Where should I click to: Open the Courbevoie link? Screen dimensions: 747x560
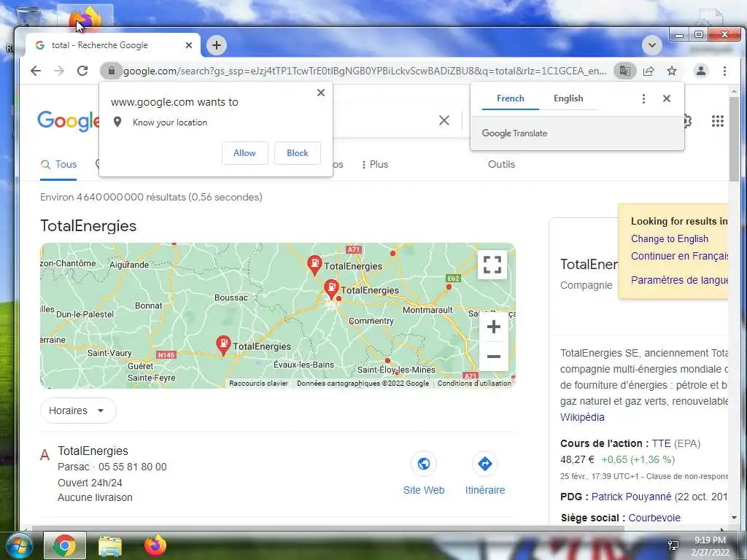click(x=654, y=518)
